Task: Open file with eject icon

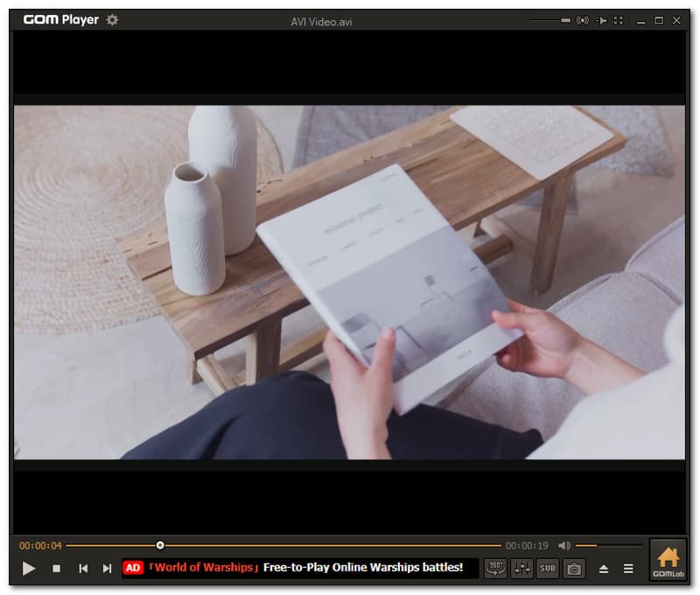Action: pyautogui.click(x=604, y=569)
